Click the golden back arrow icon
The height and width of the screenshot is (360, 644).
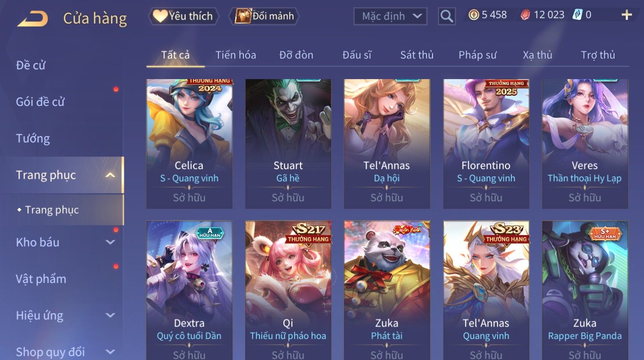(32, 19)
